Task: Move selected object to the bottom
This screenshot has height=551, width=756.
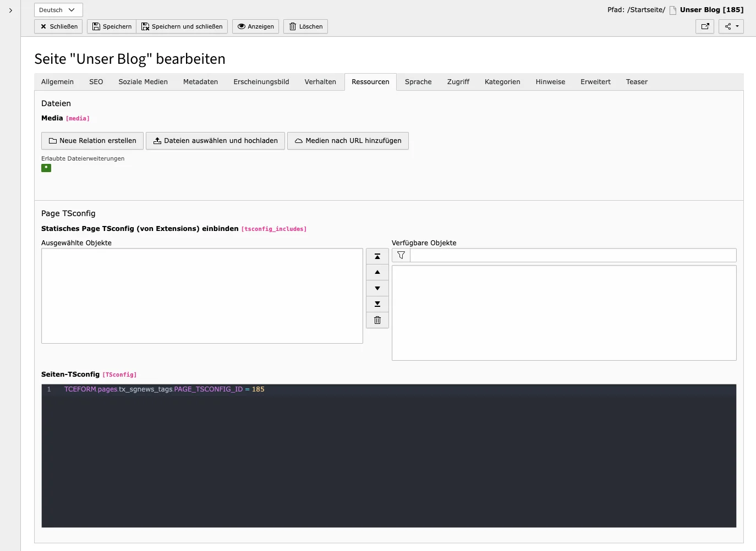Action: (x=377, y=304)
